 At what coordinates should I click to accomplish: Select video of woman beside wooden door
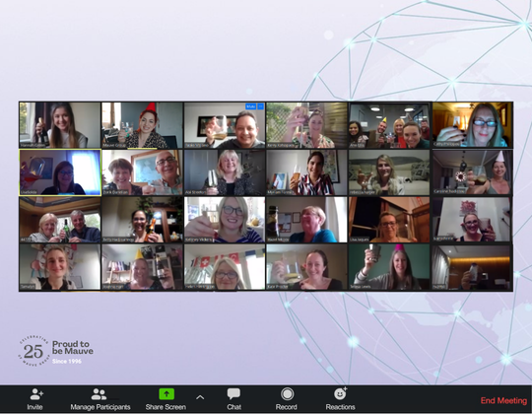(389, 220)
